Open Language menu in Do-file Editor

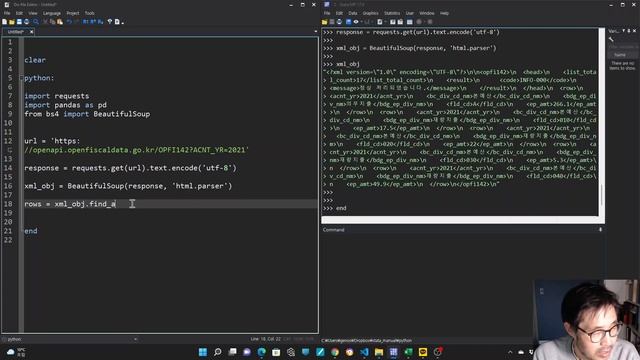click(x=52, y=13)
